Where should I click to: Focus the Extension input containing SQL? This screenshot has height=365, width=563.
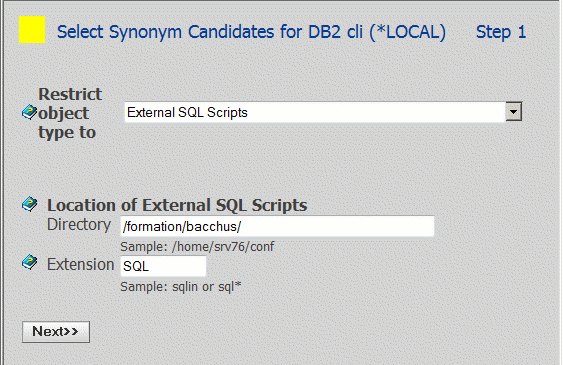pyautogui.click(x=163, y=266)
